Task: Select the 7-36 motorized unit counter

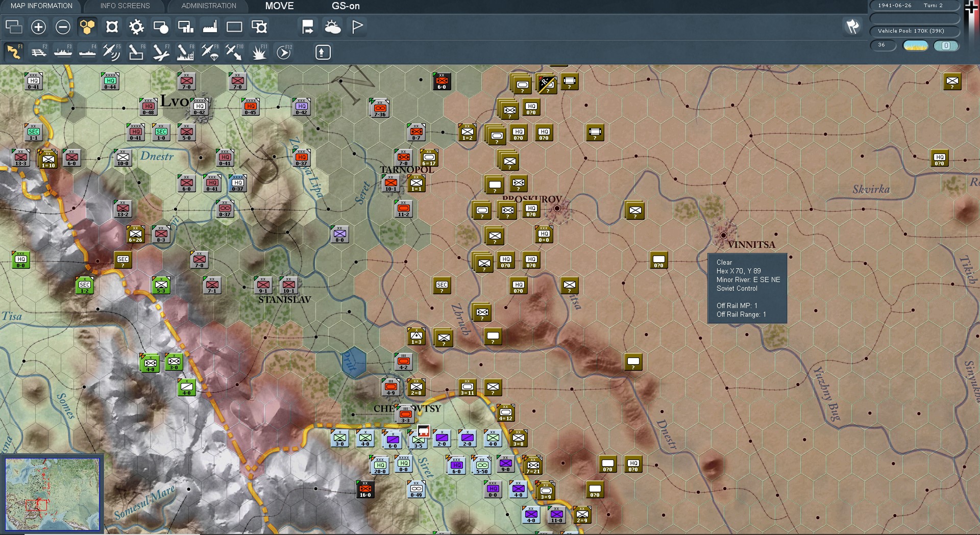Action: [x=380, y=109]
